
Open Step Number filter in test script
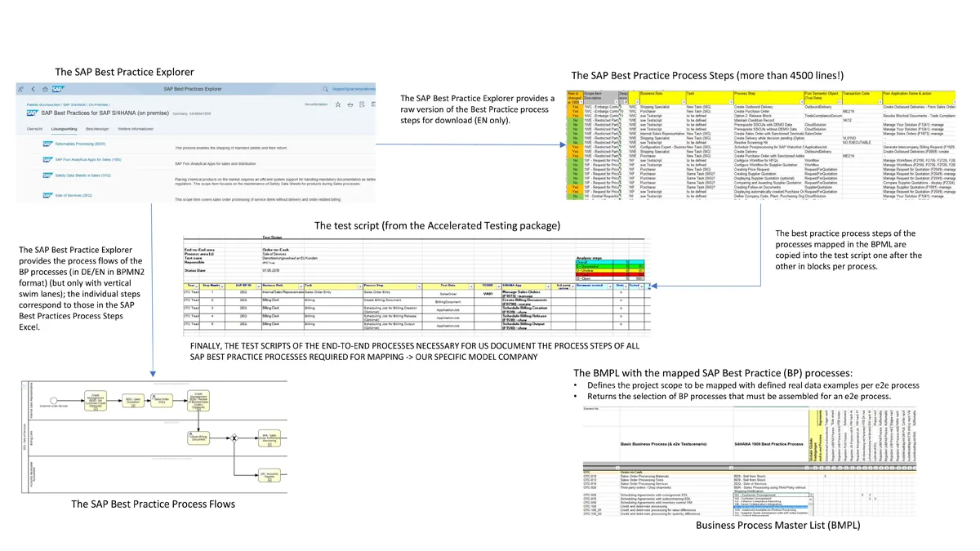tap(220, 287)
